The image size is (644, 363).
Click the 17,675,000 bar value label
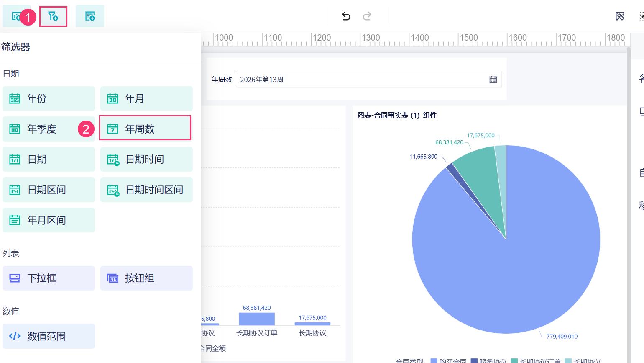[x=312, y=318]
